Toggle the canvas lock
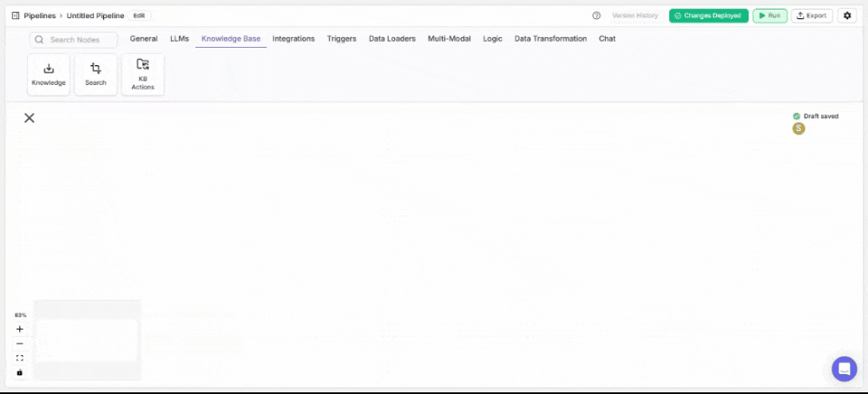 pos(20,372)
